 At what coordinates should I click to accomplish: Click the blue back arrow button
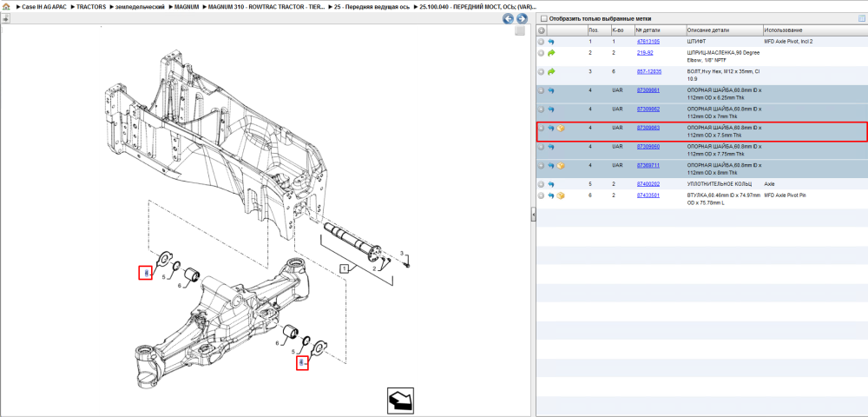(x=508, y=19)
